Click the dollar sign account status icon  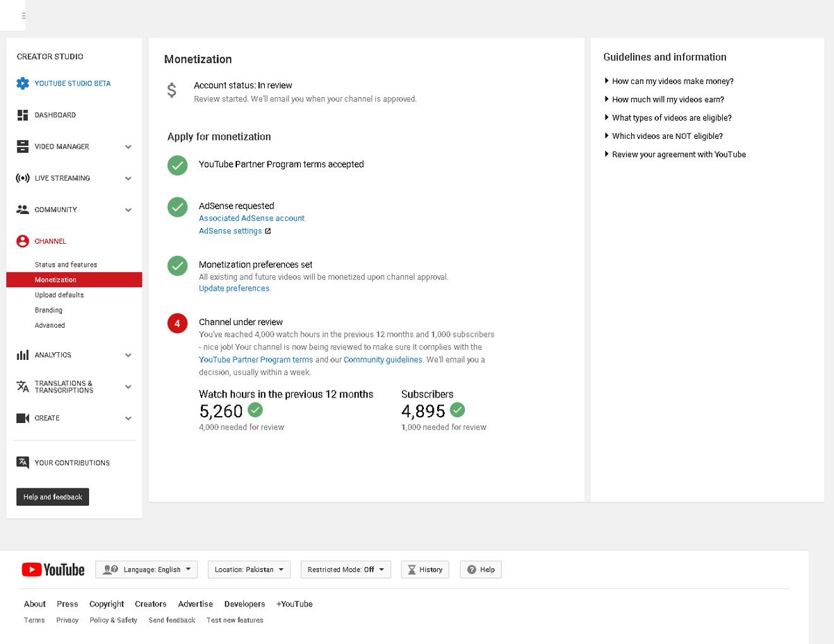172,90
